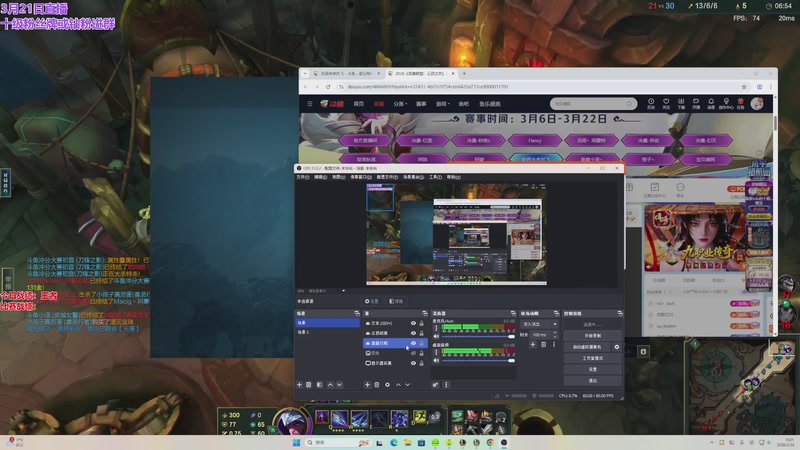Open OBS File menu
The image size is (800, 450).
pos(303,177)
